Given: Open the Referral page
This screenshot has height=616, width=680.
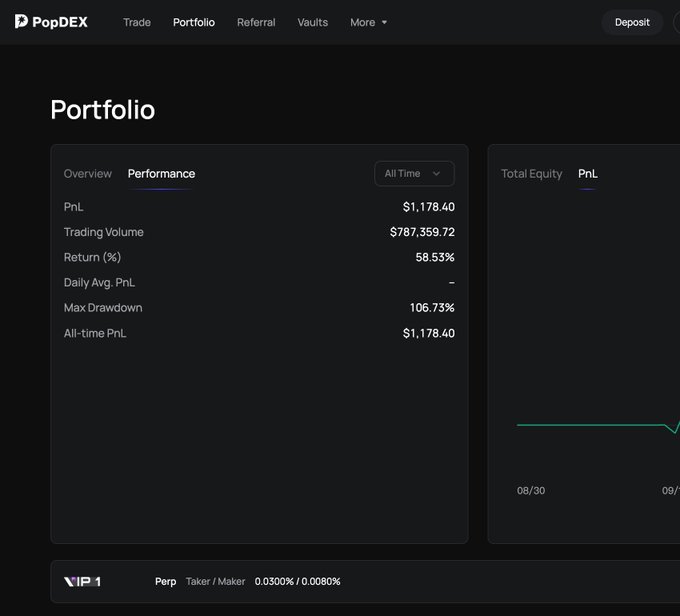Looking at the screenshot, I should coord(256,22).
